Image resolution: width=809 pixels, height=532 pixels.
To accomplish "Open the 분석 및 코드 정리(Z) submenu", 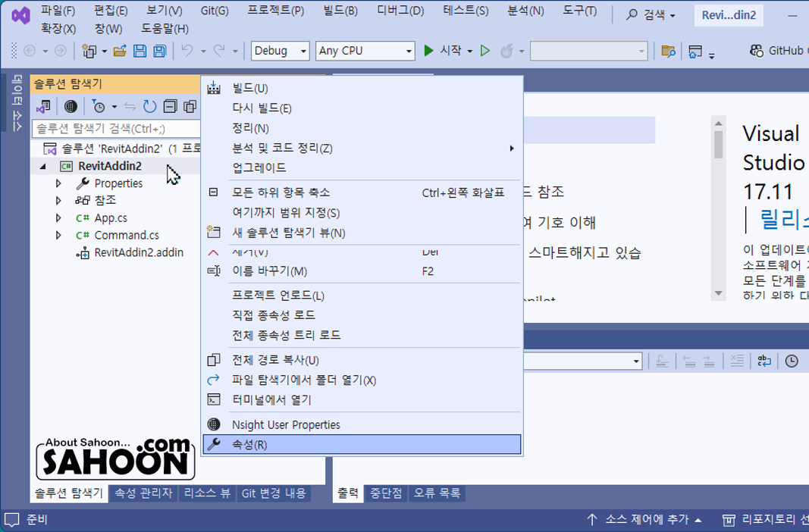I will tap(362, 149).
